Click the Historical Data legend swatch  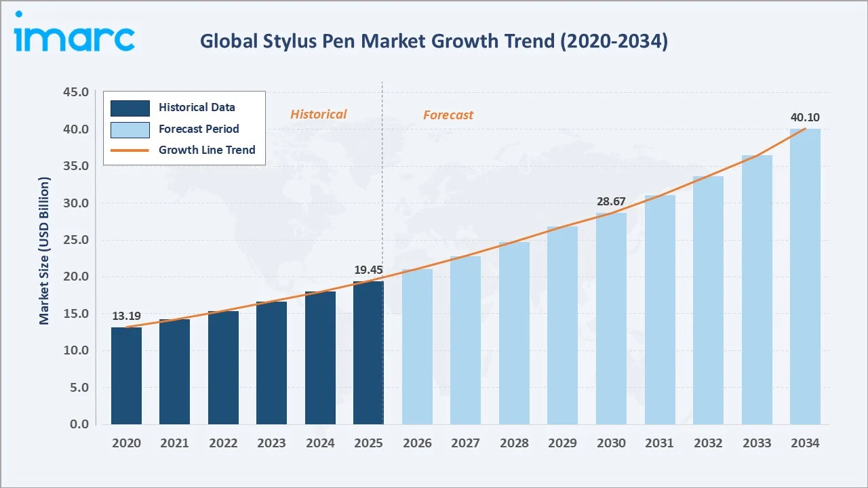tap(130, 108)
